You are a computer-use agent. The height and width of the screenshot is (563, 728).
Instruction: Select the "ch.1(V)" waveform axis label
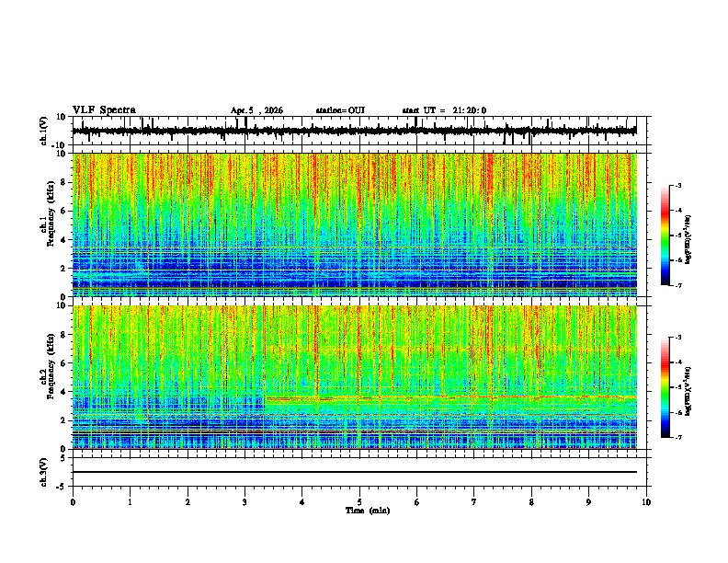44,131
